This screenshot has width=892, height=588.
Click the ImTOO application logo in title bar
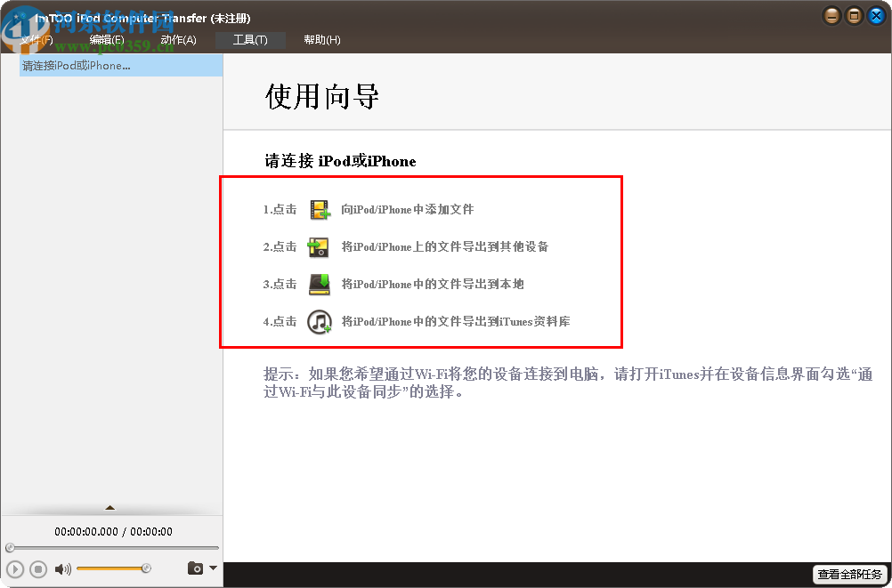click(15, 17)
